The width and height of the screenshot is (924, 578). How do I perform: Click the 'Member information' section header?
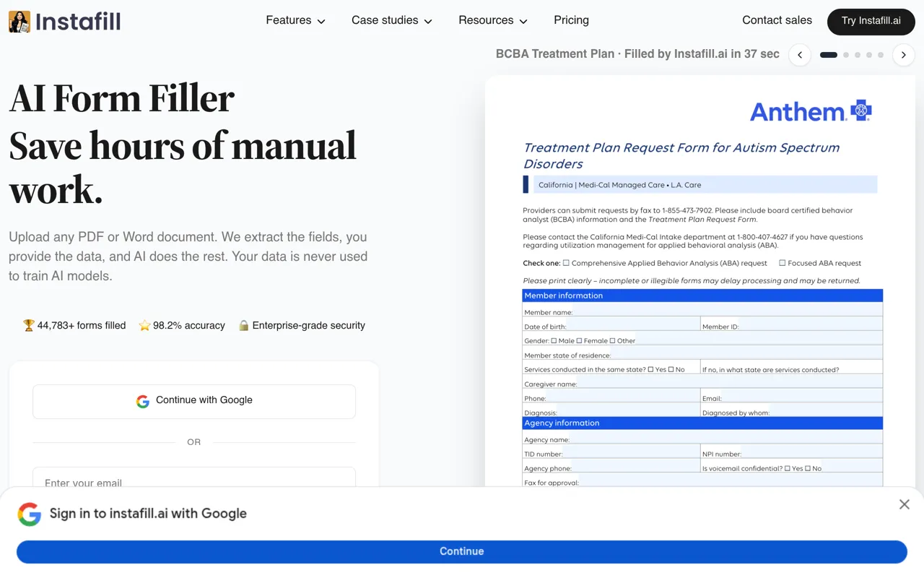click(702, 296)
